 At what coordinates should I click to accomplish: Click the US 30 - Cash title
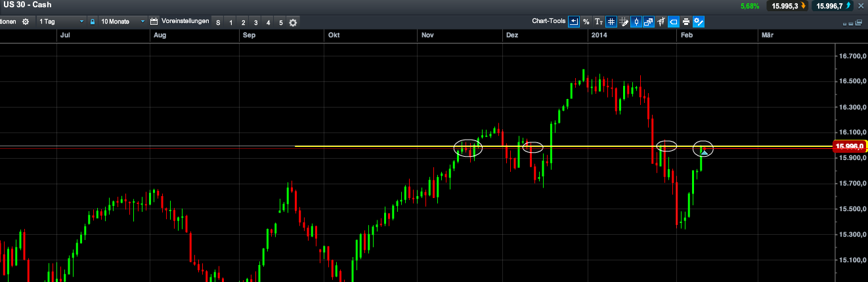[x=28, y=5]
